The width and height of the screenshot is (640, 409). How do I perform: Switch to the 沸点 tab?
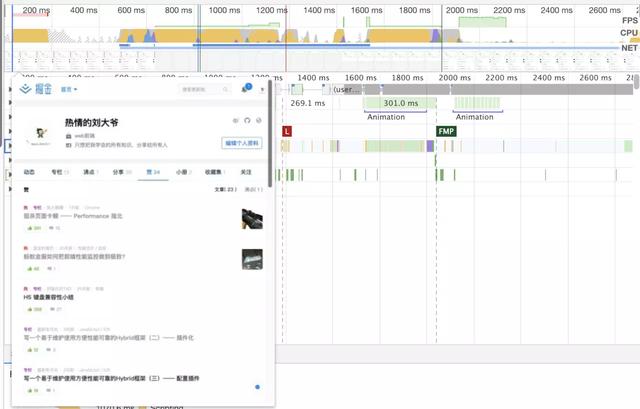(91, 172)
